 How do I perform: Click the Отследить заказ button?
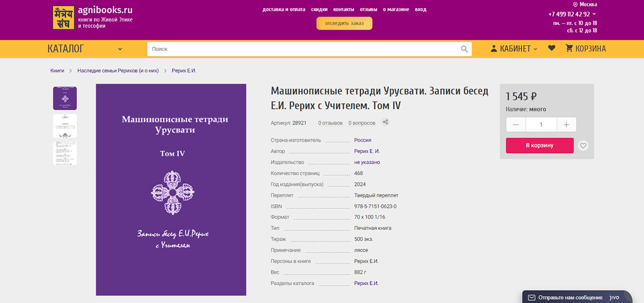tap(344, 23)
